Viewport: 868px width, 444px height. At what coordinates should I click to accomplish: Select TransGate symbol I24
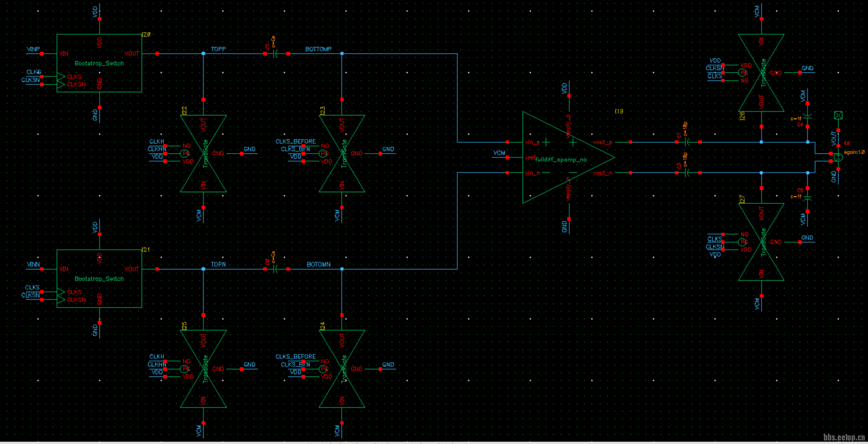click(342, 369)
